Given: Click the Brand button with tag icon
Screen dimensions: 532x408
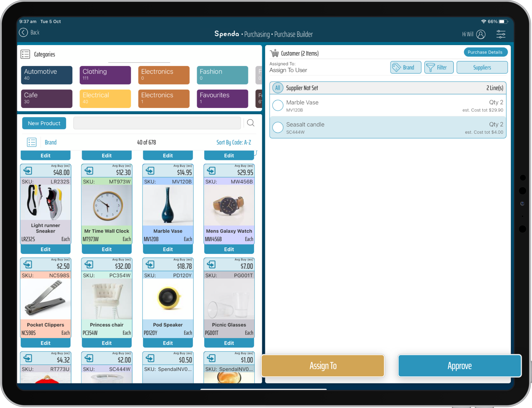Looking at the screenshot, I should (406, 67).
